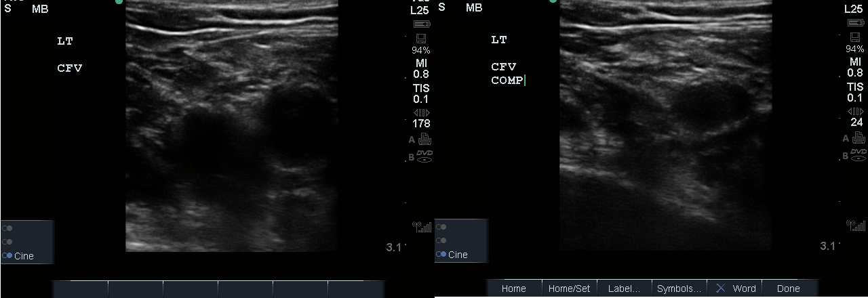Toggle the X Word delete option
Image resolution: width=868 pixels, height=298 pixels.
coord(735,289)
